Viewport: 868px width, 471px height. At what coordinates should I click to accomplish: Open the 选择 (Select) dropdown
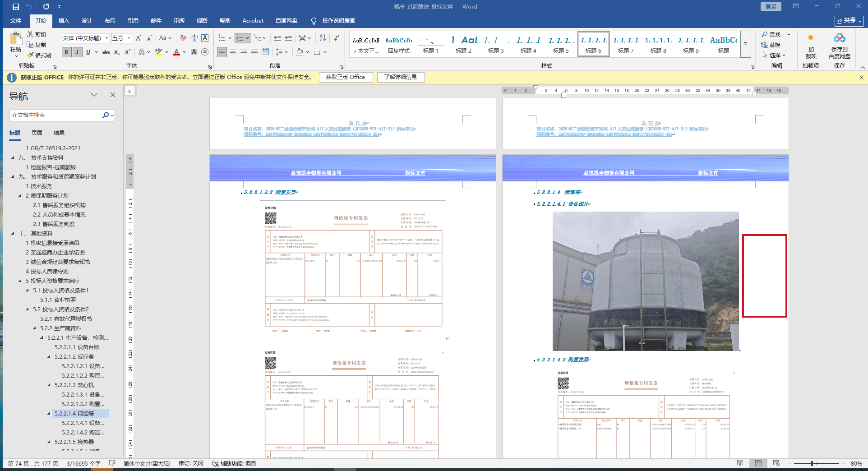[774, 55]
